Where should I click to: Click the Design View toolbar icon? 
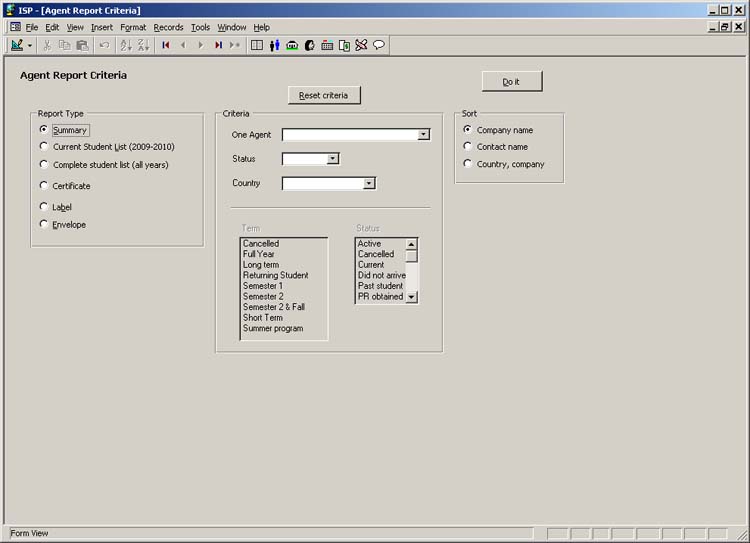pyautogui.click(x=17, y=45)
